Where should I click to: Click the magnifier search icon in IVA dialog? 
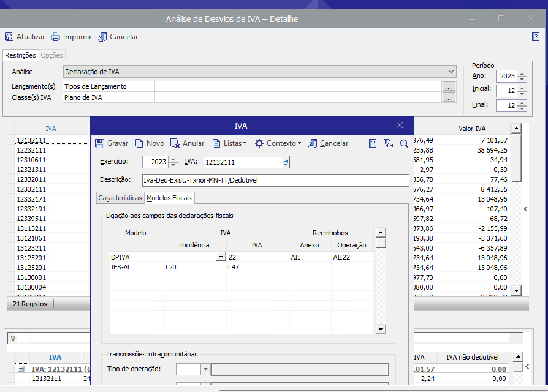[x=404, y=143]
